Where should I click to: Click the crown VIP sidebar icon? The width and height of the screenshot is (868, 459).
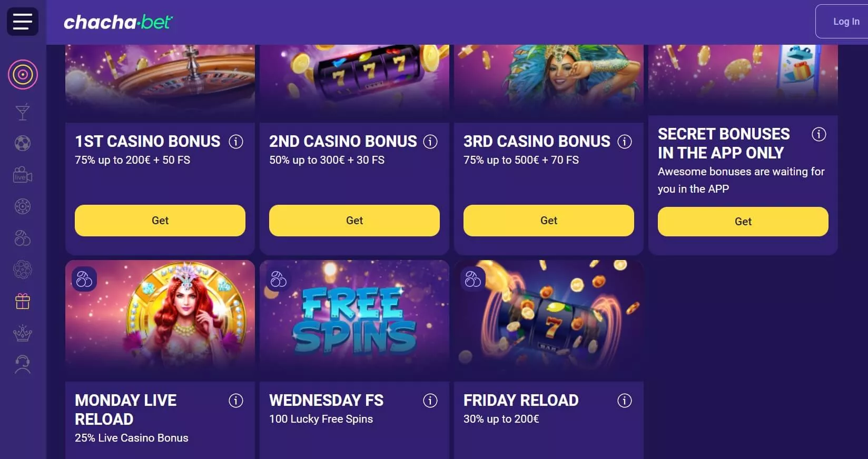(x=23, y=333)
